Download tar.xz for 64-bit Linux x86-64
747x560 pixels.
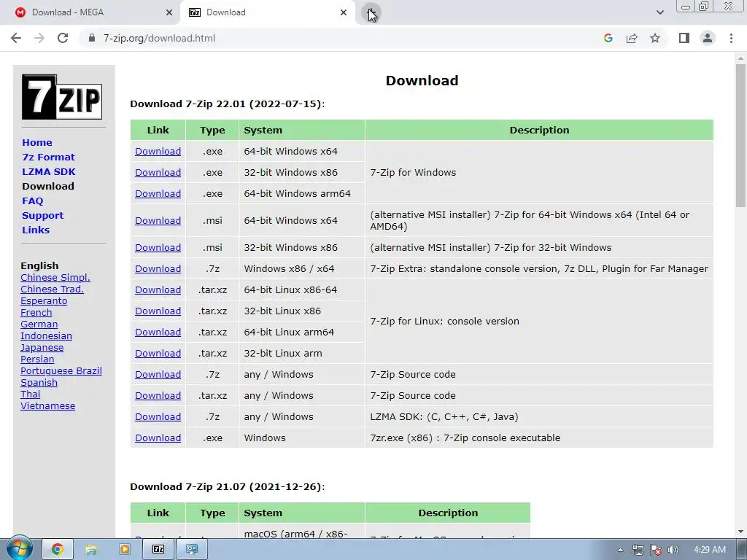(x=158, y=290)
